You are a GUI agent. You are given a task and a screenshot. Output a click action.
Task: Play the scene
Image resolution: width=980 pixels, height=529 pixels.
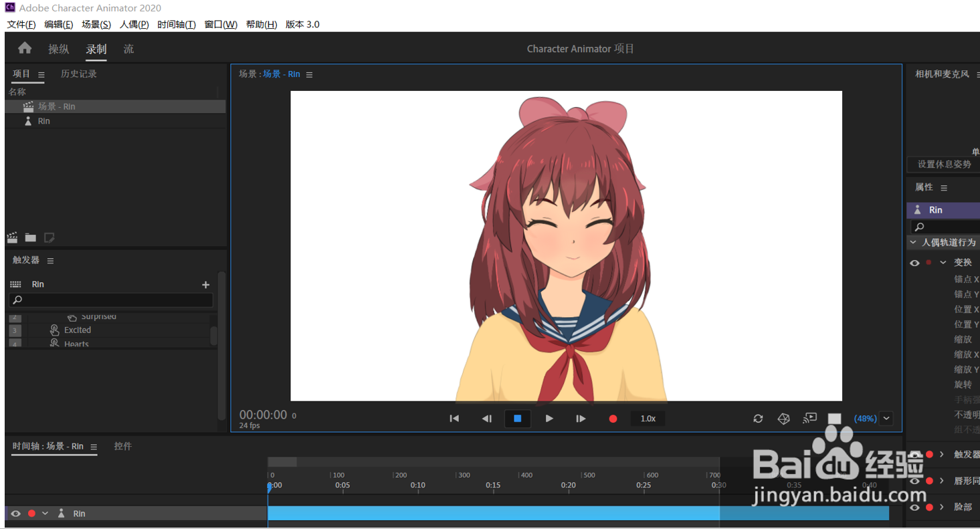click(549, 419)
